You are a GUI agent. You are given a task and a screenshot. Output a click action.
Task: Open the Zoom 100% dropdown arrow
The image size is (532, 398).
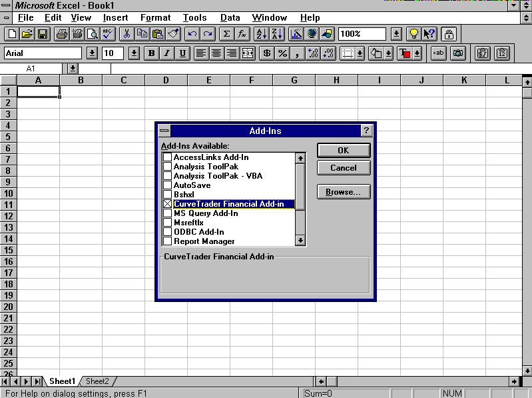[396, 34]
